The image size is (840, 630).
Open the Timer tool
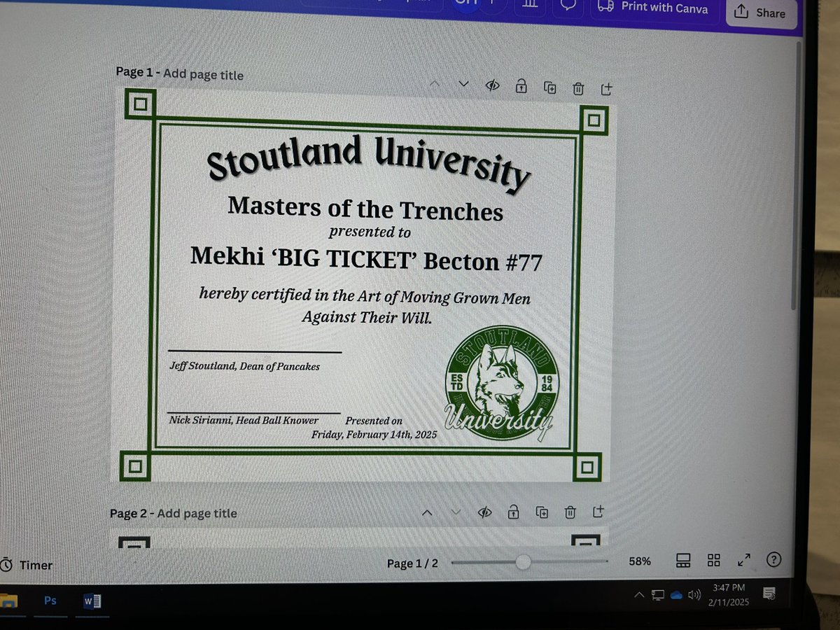(27, 565)
